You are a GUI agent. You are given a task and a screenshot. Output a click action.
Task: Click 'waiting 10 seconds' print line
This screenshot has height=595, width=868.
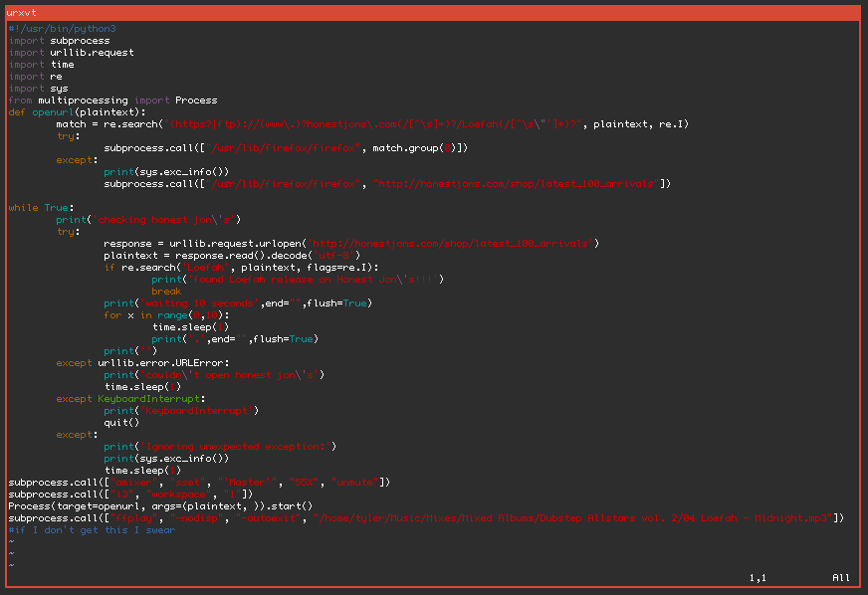point(238,303)
